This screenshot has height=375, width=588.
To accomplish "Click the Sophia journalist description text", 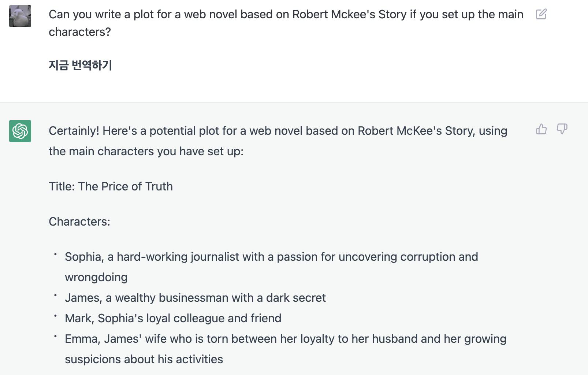I will (271, 257).
